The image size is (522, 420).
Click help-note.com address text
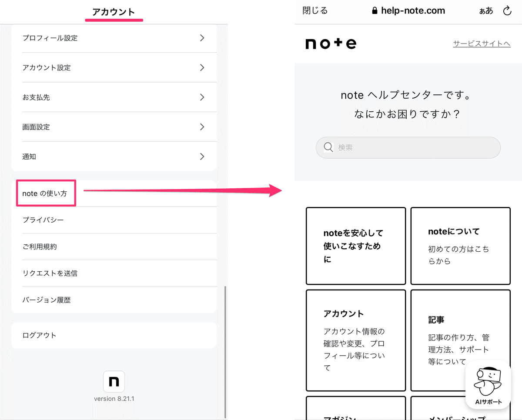(x=413, y=11)
